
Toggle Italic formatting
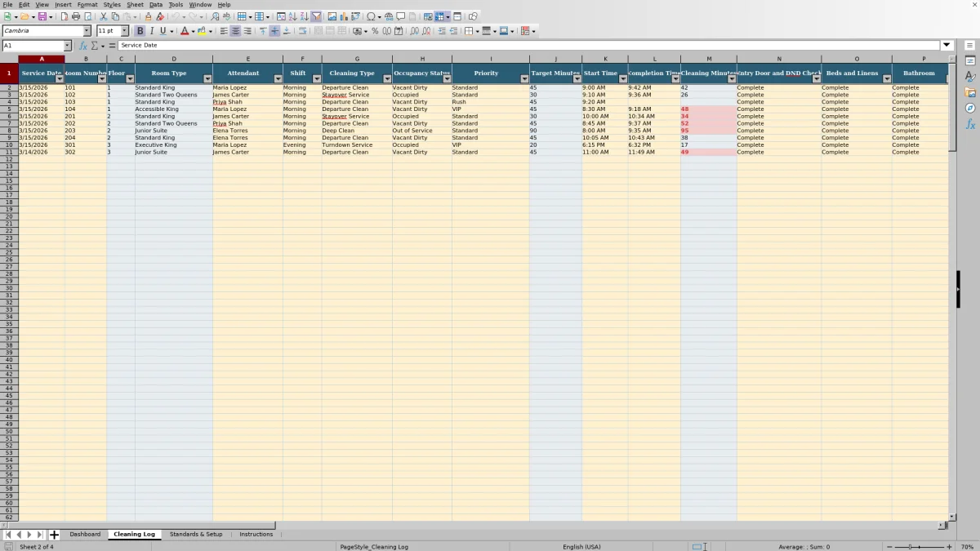click(151, 31)
